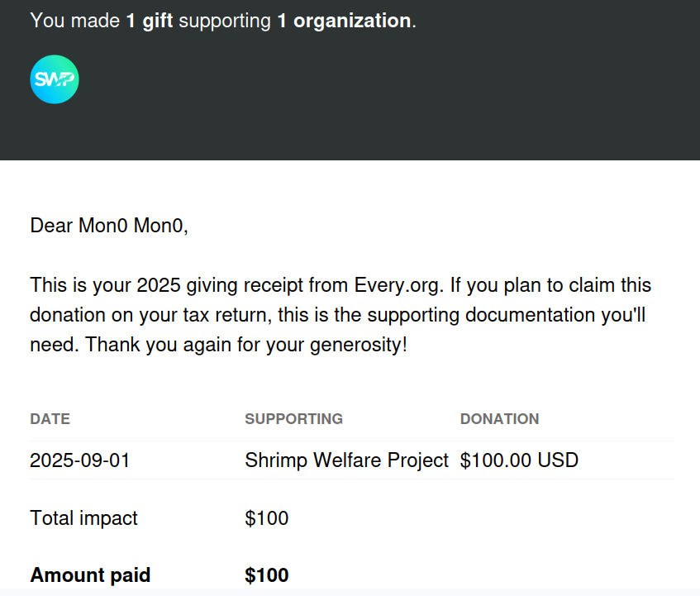
Task: Click the DATE column header
Action: [x=50, y=419]
